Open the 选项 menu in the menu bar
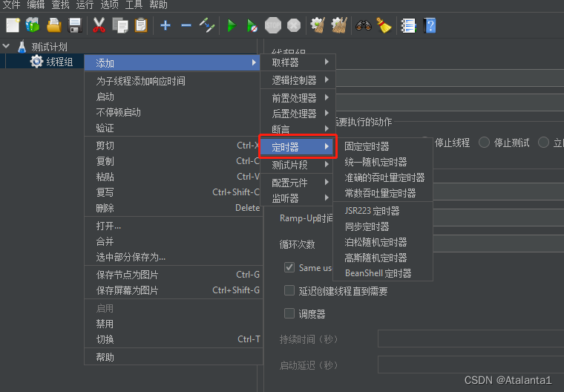This screenshot has height=392, width=564. point(109,5)
